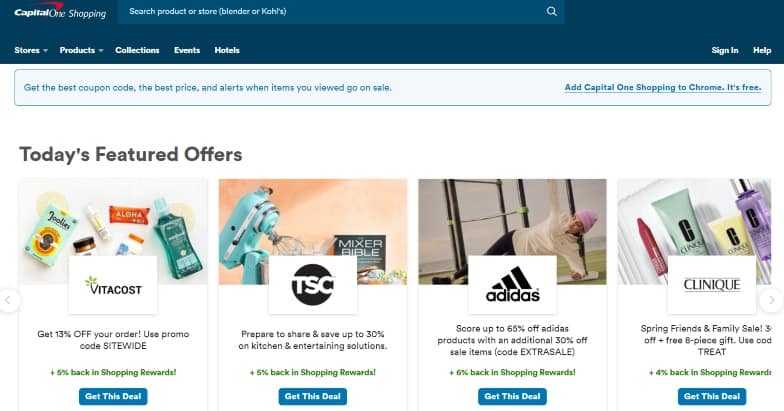The width and height of the screenshot is (784, 411).
Task: Select the adidas logo tile
Action: [512, 285]
